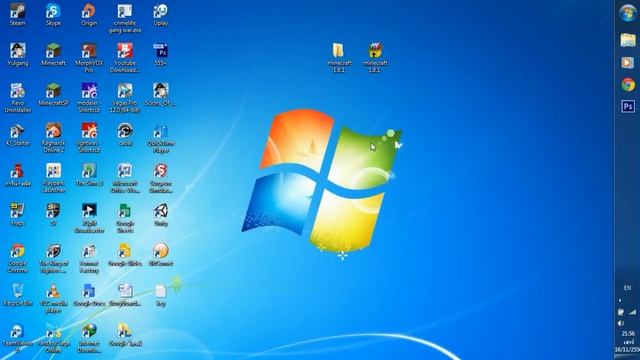
Task: Open the clock showing 21:56
Action: tap(628, 342)
